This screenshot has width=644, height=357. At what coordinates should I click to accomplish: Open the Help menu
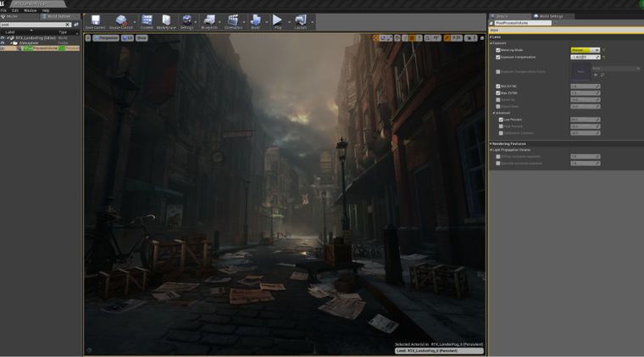pos(46,10)
